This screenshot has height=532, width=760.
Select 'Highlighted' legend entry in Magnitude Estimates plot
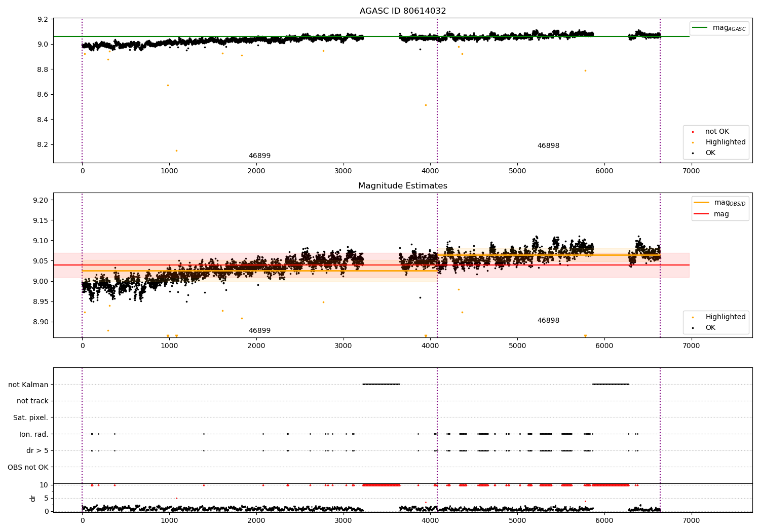pyautogui.click(x=726, y=317)
